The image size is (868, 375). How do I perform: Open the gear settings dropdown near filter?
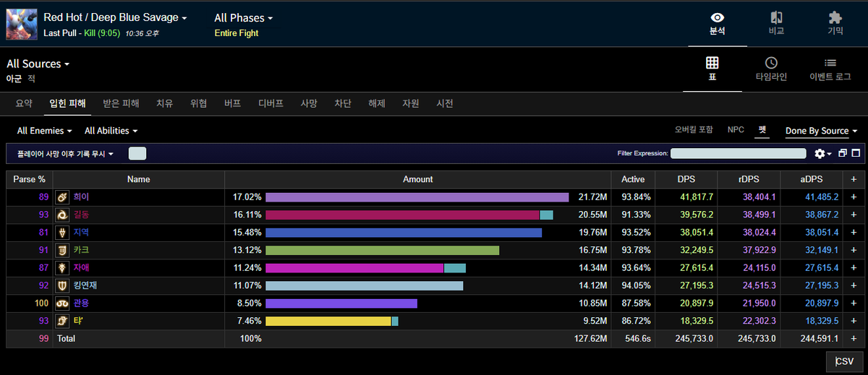[x=823, y=153]
